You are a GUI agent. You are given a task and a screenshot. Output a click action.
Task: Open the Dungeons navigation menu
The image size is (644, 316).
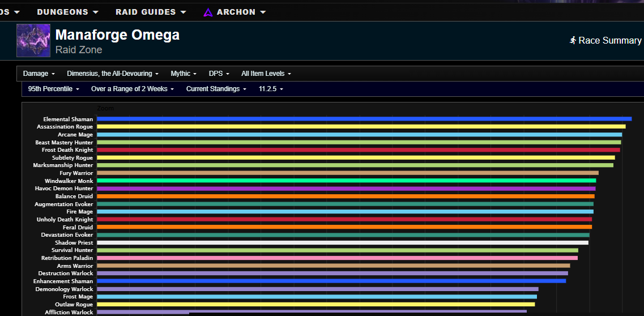[x=68, y=12]
